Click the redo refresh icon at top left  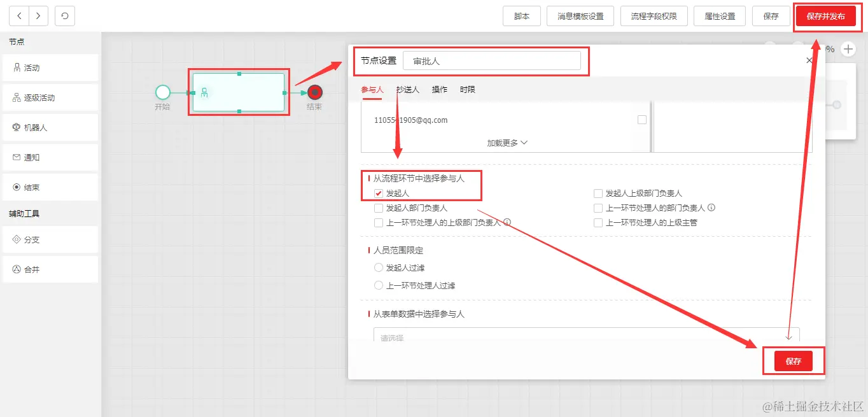pos(64,16)
